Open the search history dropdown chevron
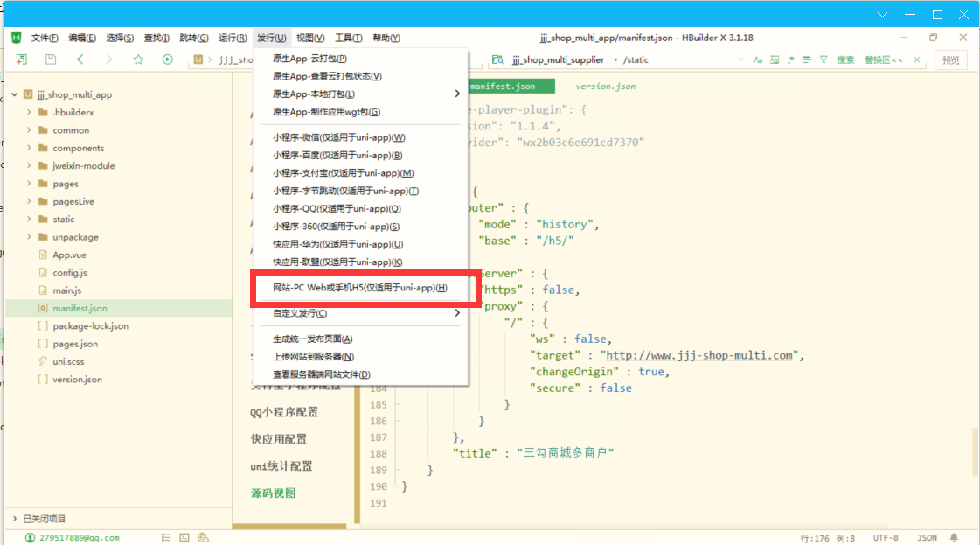980x545 pixels. coord(740,60)
